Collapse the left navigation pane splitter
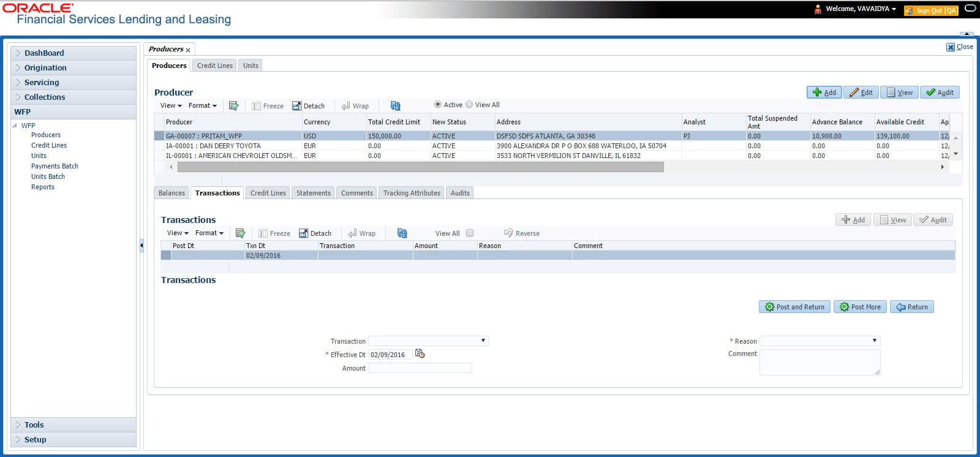 pyautogui.click(x=141, y=246)
